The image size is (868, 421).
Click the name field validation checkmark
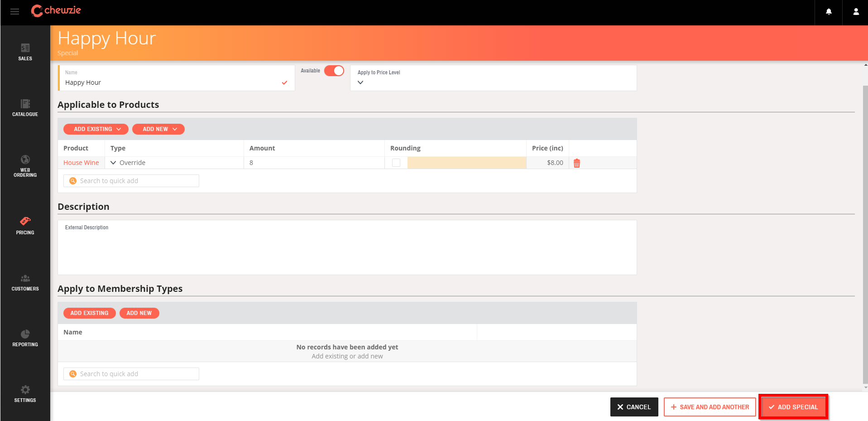[x=284, y=82]
